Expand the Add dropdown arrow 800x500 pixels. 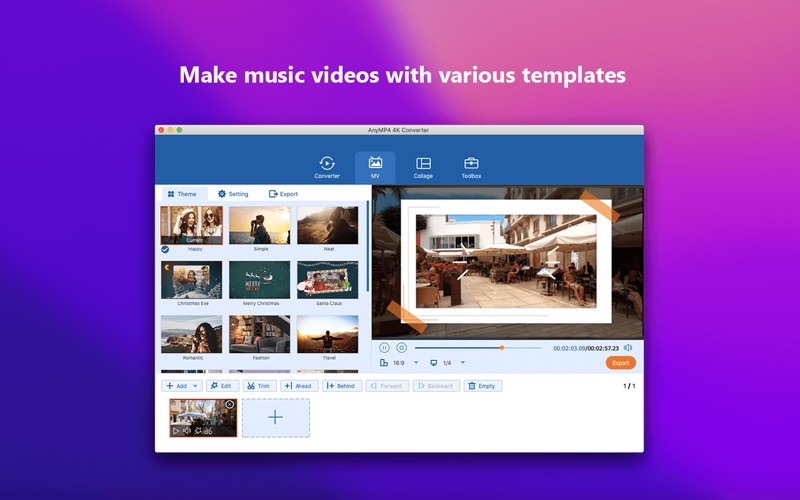pos(195,386)
